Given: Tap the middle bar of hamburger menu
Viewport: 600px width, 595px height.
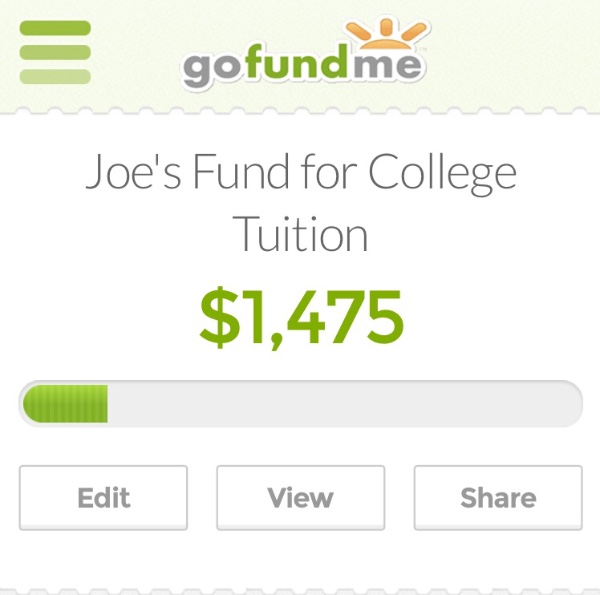Looking at the screenshot, I should click(55, 52).
